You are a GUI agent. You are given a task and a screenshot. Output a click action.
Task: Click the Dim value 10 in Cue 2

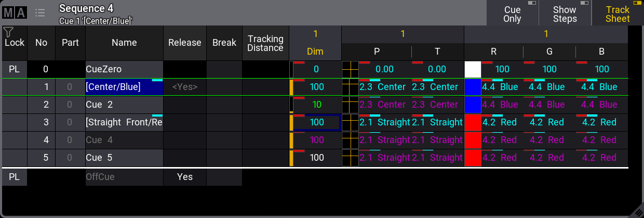[x=317, y=105]
